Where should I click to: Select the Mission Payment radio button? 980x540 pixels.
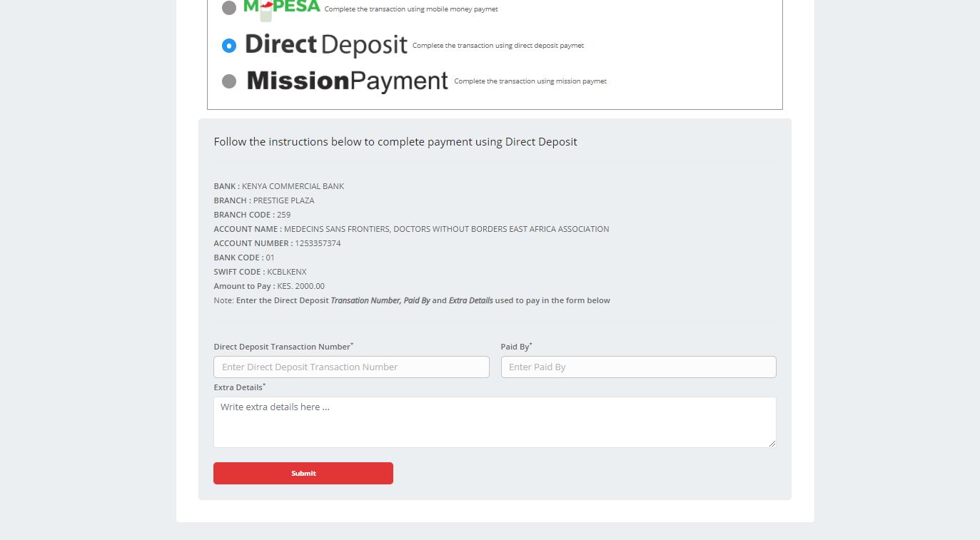pos(229,81)
